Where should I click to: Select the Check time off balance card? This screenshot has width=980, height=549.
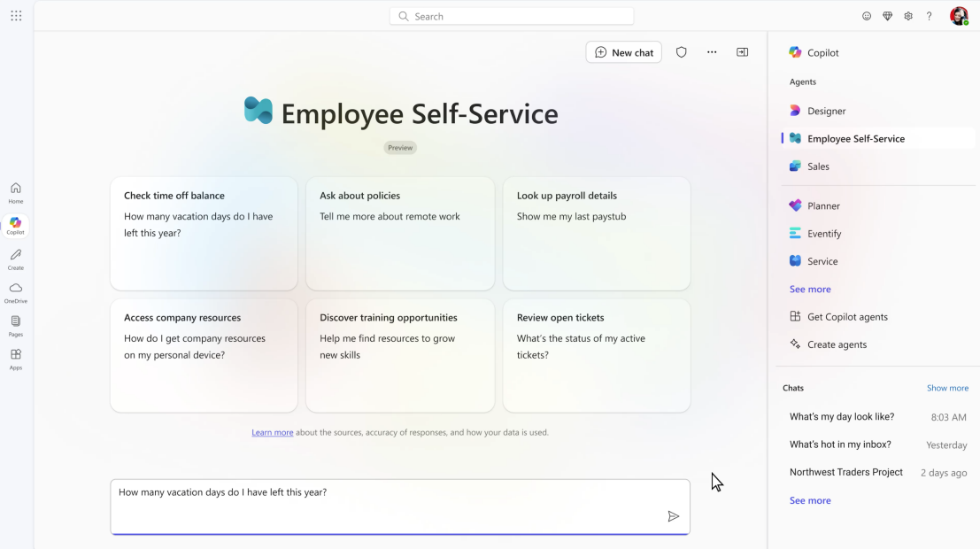(204, 233)
